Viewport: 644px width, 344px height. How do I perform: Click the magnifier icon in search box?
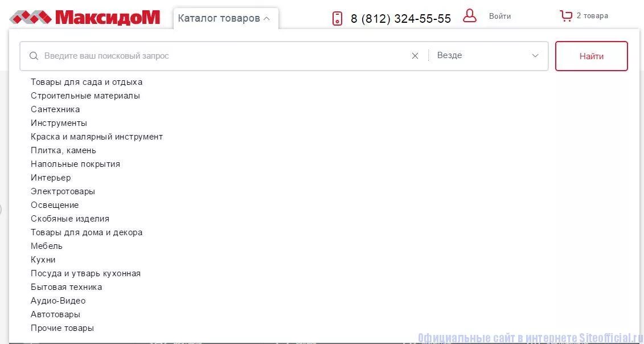34,56
